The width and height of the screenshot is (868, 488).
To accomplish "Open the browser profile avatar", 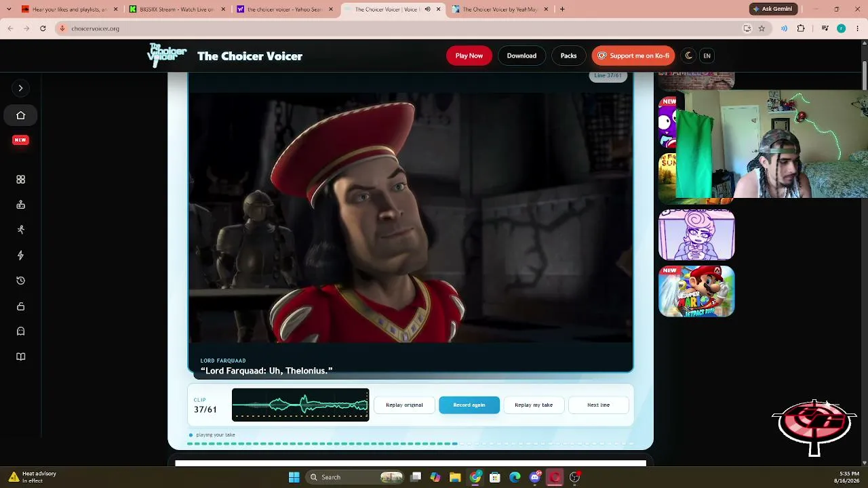I will [841, 28].
